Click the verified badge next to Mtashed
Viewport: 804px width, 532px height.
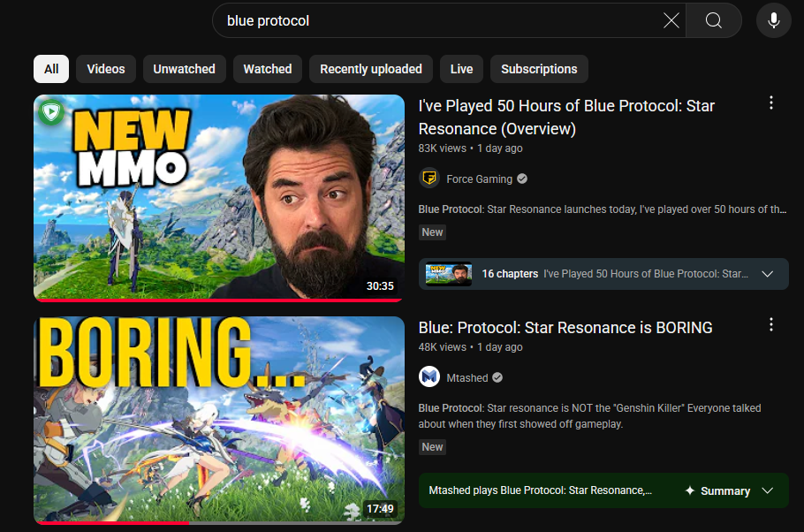pos(497,377)
